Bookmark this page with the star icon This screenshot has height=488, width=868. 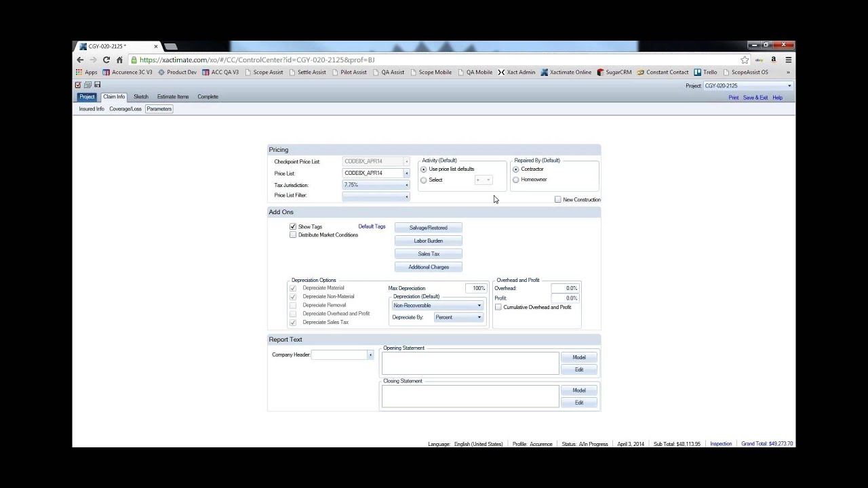tap(745, 60)
